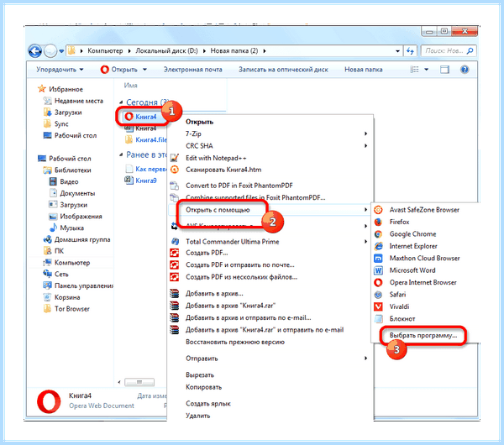The image size is (504, 445).
Task: Click Выбрать программу...
Action: click(x=423, y=336)
